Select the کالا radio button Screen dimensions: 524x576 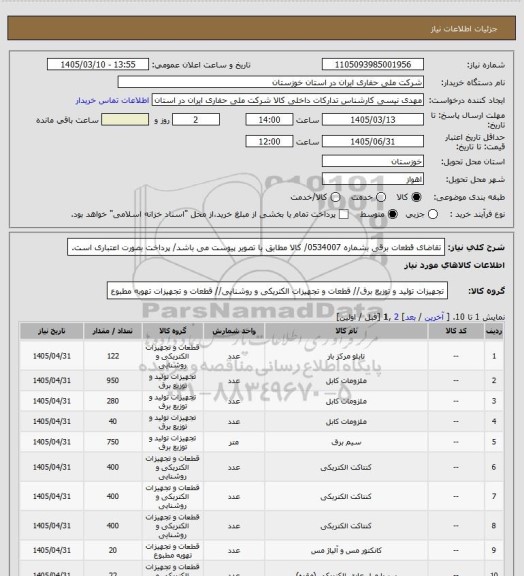point(416,197)
